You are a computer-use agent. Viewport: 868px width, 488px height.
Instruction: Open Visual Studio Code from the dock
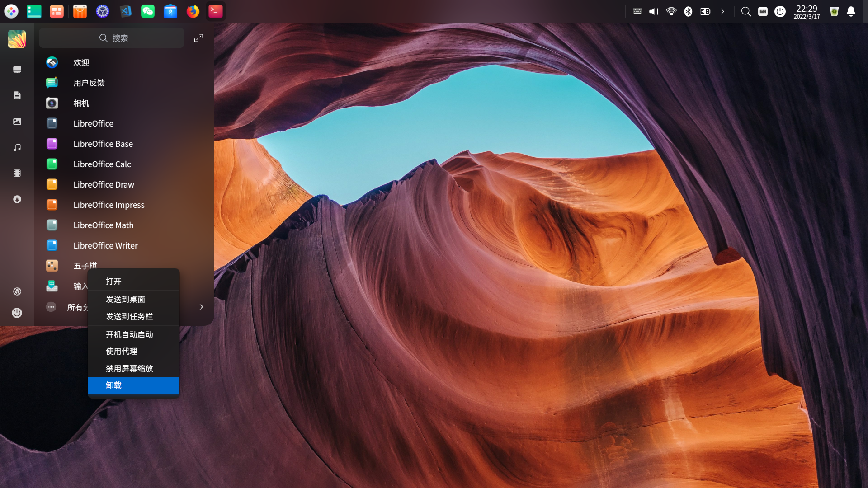(125, 11)
